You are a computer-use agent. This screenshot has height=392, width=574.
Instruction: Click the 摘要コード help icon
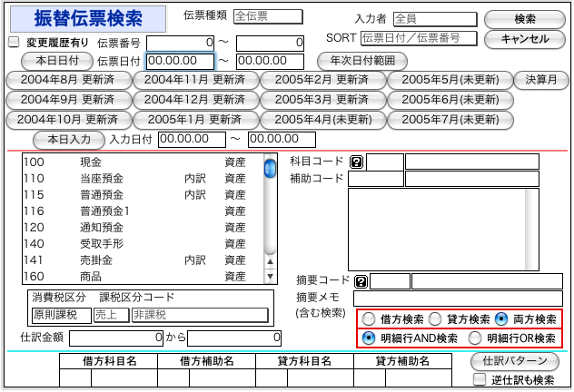pos(361,281)
